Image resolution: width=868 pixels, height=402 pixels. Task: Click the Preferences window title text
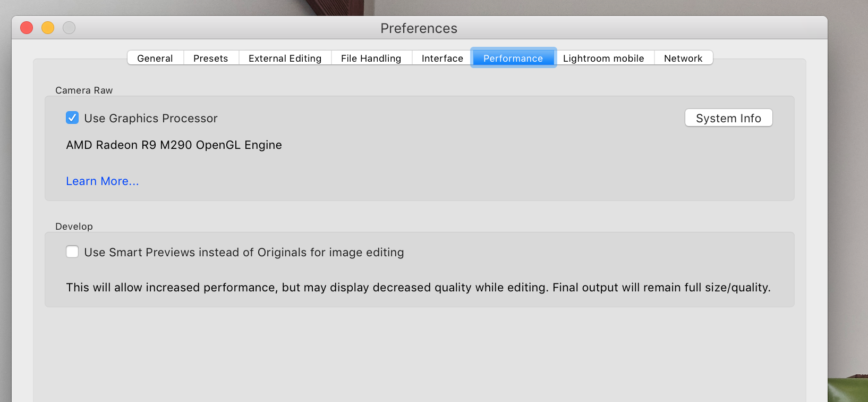click(x=419, y=28)
